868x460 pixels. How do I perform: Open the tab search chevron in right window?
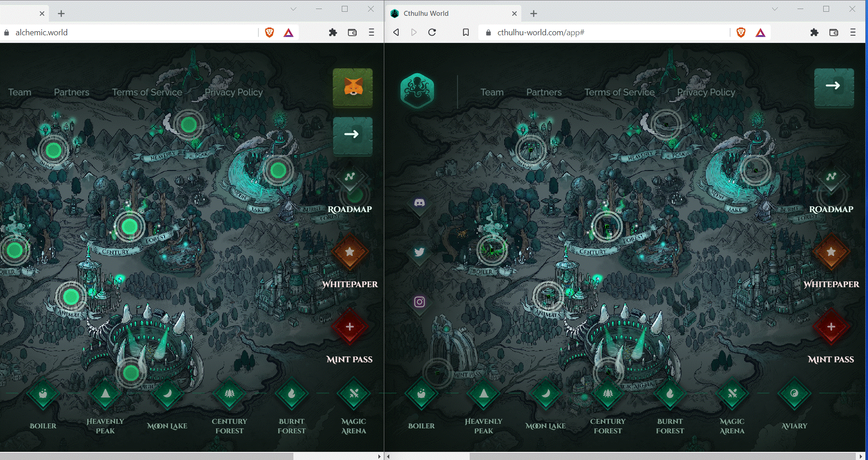coord(774,9)
